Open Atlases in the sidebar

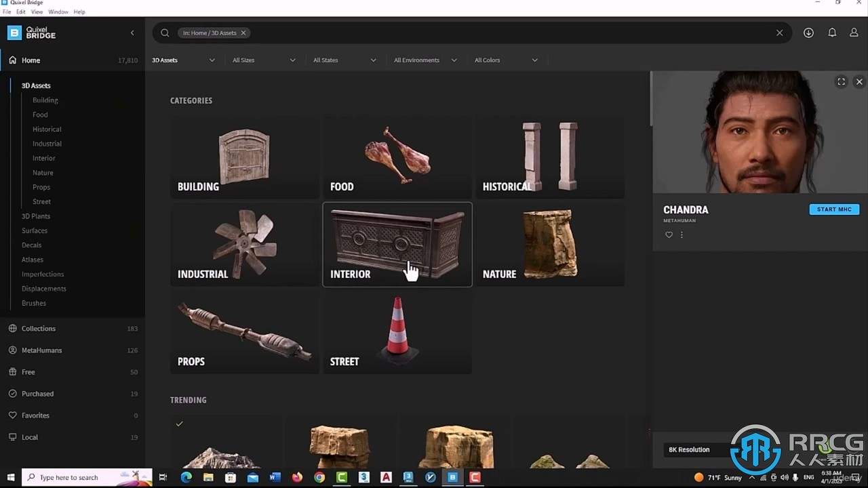pyautogui.click(x=33, y=260)
